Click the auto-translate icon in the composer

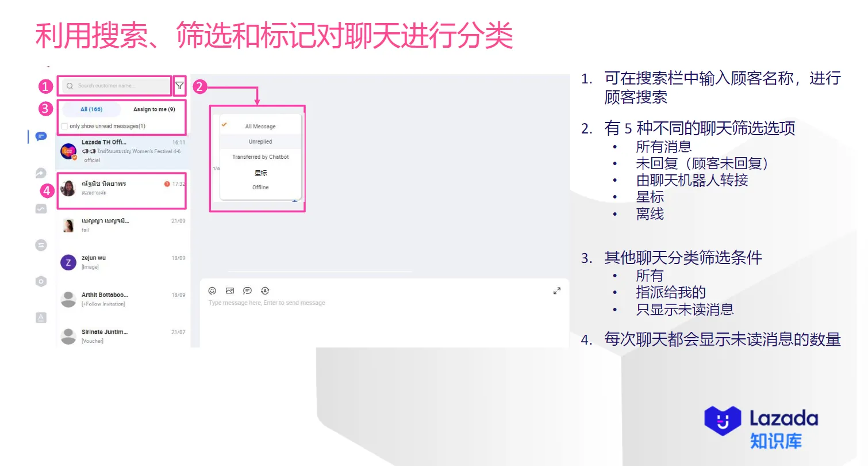click(x=265, y=291)
